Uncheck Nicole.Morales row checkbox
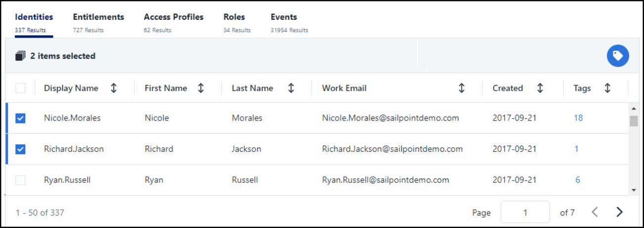Image resolution: width=644 pixels, height=228 pixels. point(20,118)
